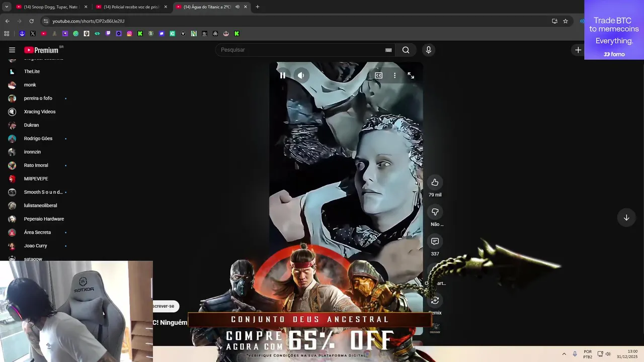This screenshot has width=644, height=362.
Task: Open the fomo Trade BTC advertisement
Action: [614, 30]
